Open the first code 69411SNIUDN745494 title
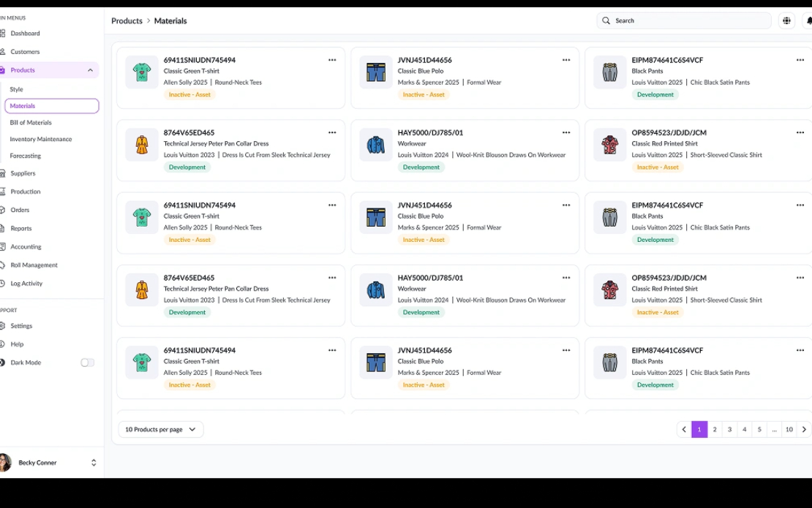This screenshot has width=812, height=508. pyautogui.click(x=200, y=60)
